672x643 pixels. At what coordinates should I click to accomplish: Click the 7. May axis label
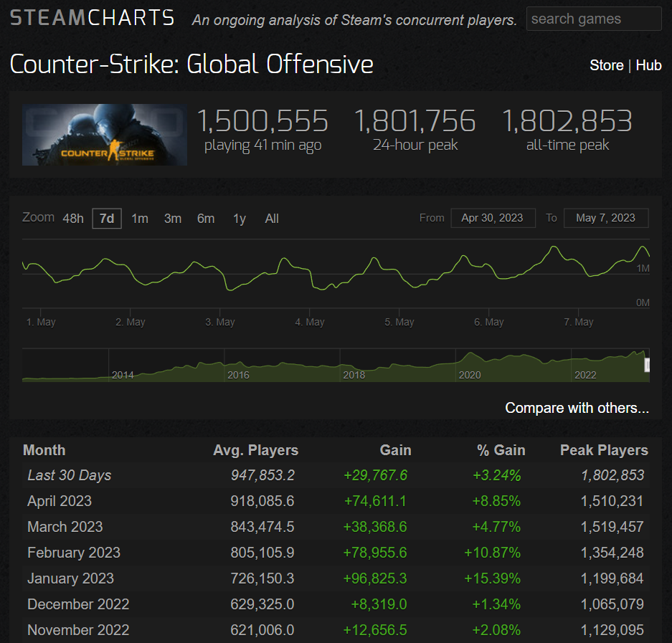[578, 322]
